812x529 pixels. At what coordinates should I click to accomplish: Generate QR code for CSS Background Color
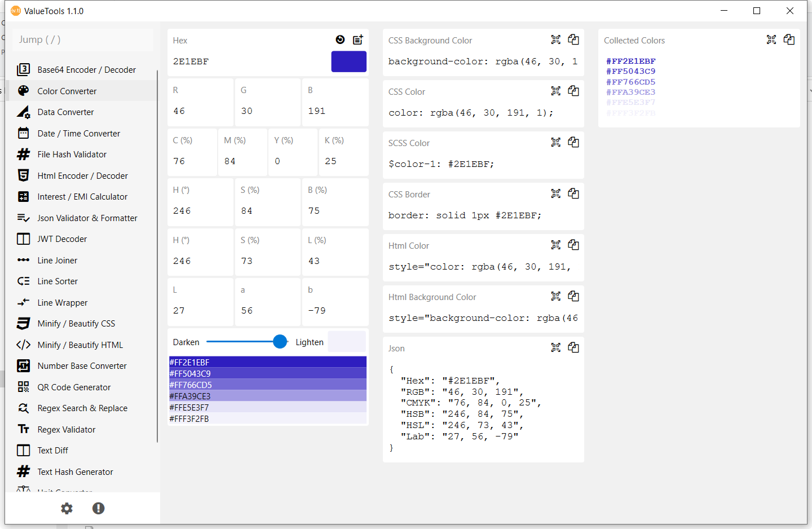point(556,39)
